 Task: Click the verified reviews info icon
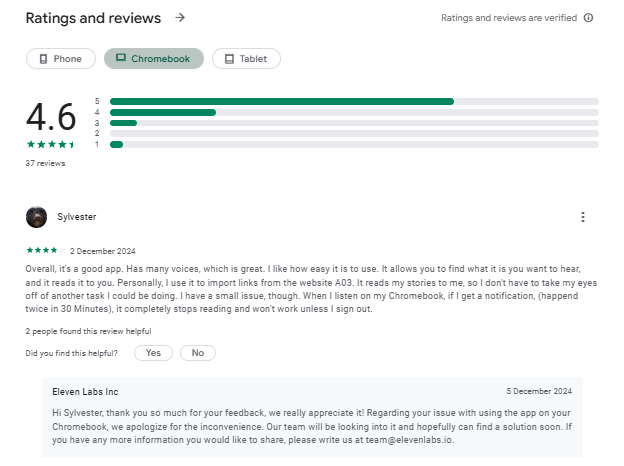coord(588,18)
